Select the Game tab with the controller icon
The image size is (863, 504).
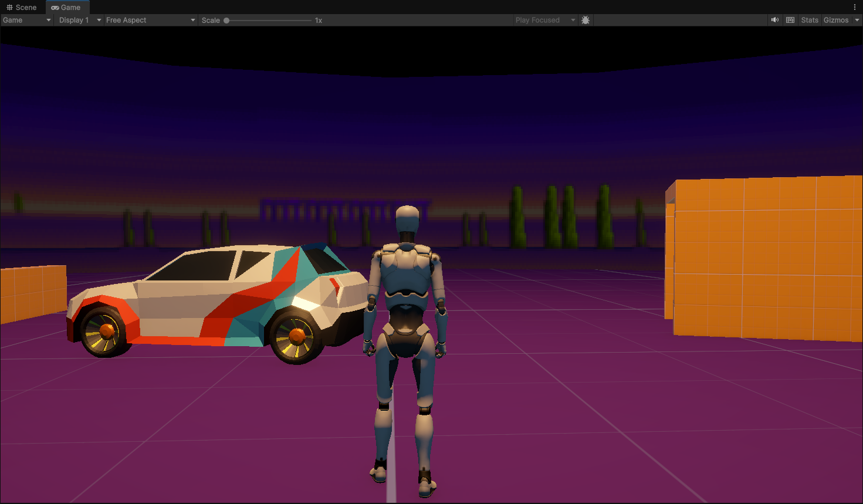click(66, 8)
